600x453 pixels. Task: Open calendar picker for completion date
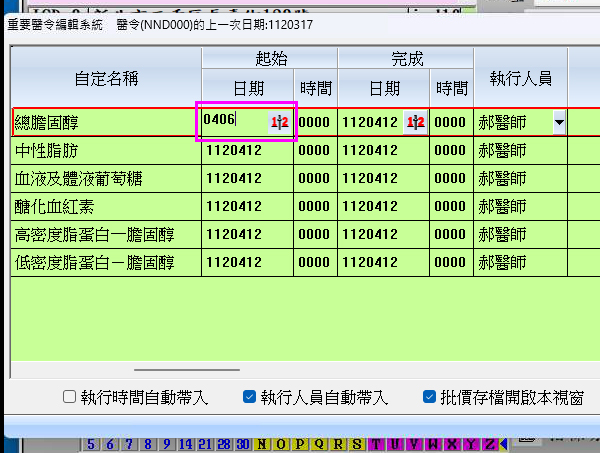[x=415, y=122]
